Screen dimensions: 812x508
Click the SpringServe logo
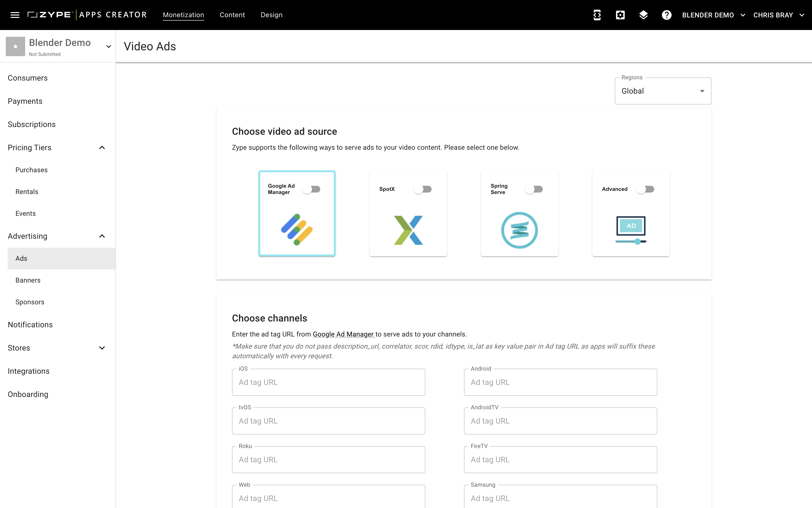click(519, 230)
